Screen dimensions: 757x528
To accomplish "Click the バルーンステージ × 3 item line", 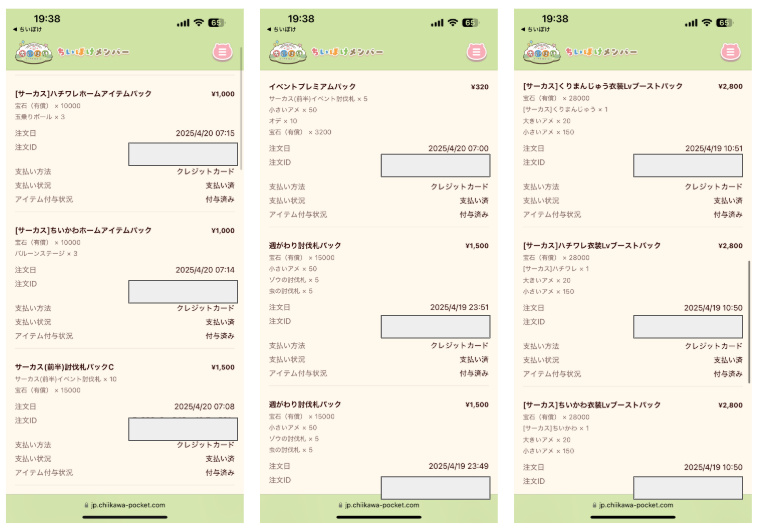I will pyautogui.click(x=46, y=253).
